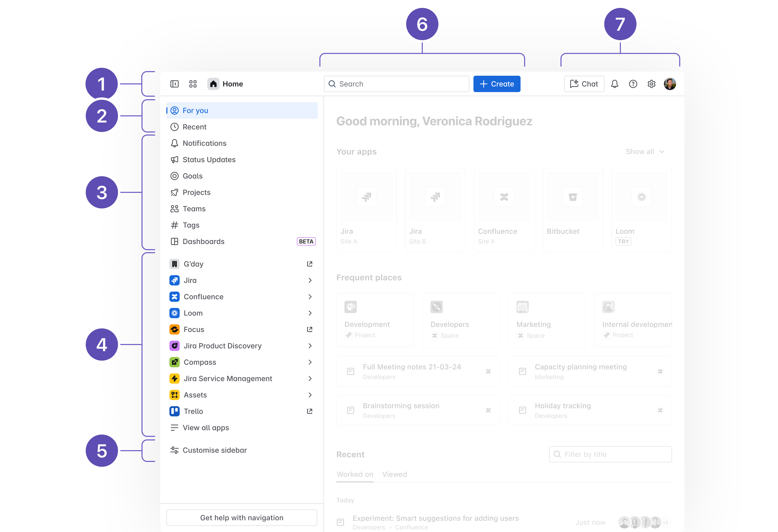Image resolution: width=778 pixels, height=532 pixels.
Task: Open the Chat button
Action: coord(584,84)
